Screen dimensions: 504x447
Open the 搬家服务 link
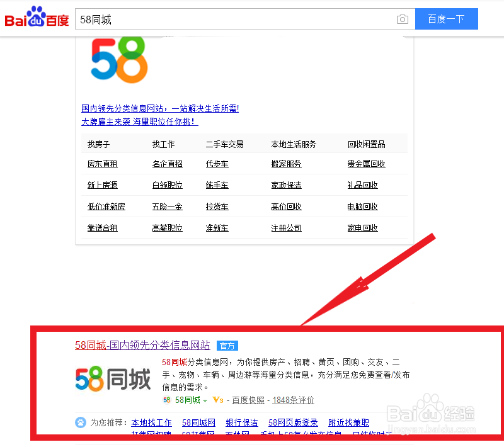point(287,164)
